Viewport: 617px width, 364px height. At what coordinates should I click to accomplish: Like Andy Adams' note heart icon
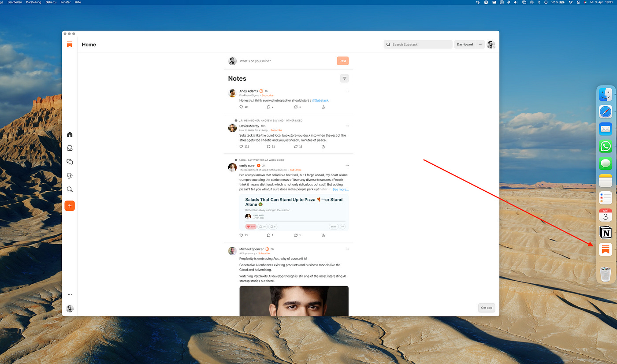coord(241,107)
